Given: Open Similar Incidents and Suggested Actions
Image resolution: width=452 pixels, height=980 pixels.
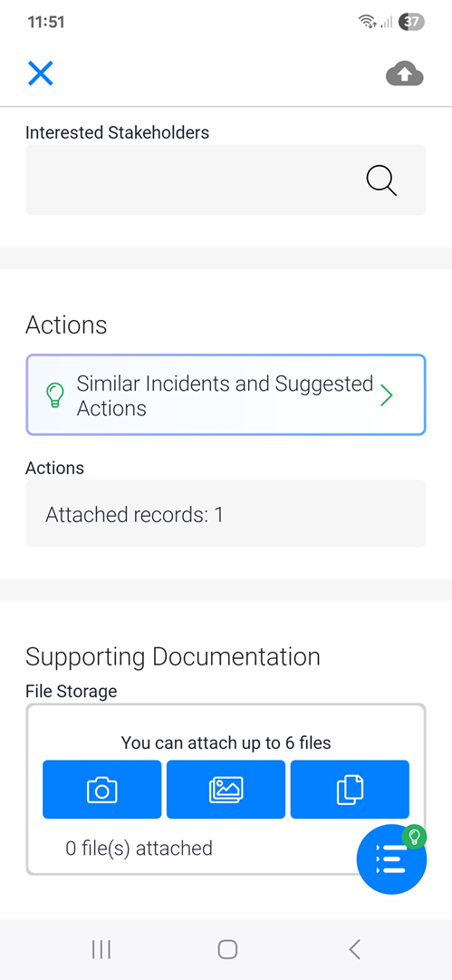Looking at the screenshot, I should pos(226,395).
